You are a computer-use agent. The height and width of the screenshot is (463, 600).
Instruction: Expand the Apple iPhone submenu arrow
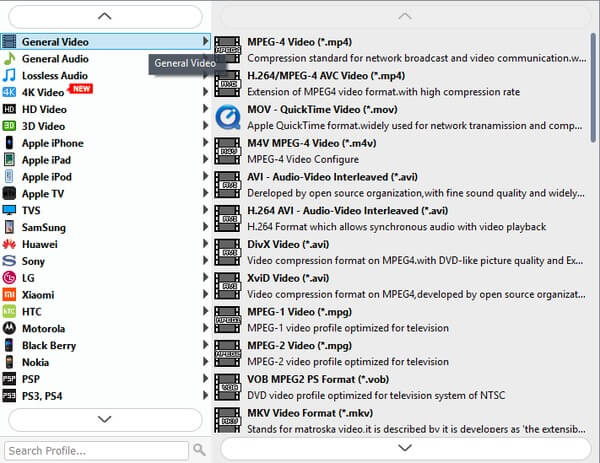click(205, 142)
